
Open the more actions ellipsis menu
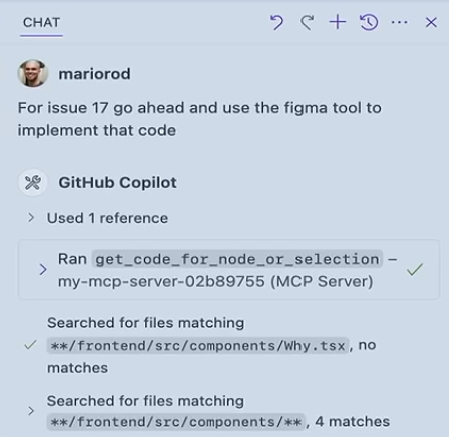click(399, 22)
